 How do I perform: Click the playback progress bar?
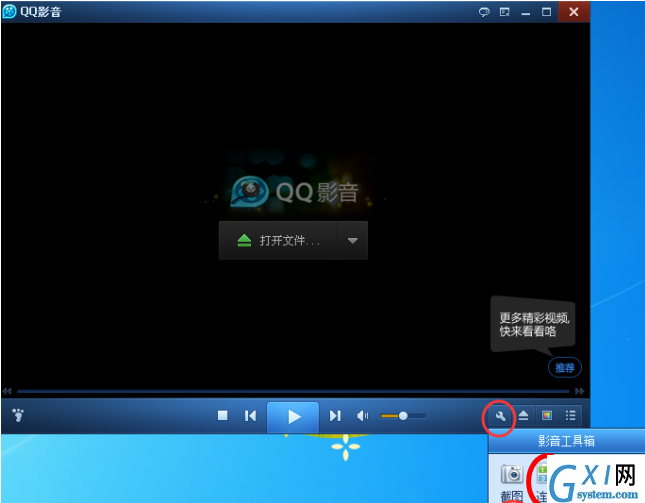[x=293, y=391]
